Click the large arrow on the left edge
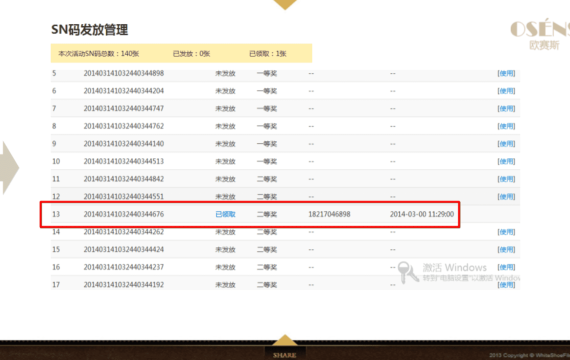 [x=10, y=168]
